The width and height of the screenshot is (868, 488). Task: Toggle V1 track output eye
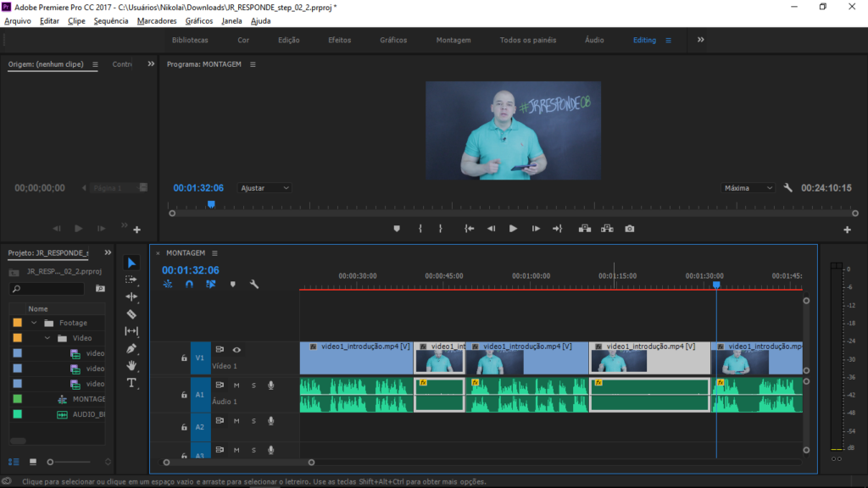(236, 350)
